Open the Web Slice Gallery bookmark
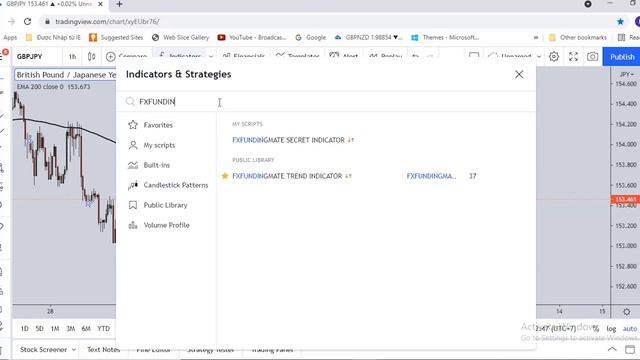Viewport: 640px width, 360px height. [x=180, y=38]
